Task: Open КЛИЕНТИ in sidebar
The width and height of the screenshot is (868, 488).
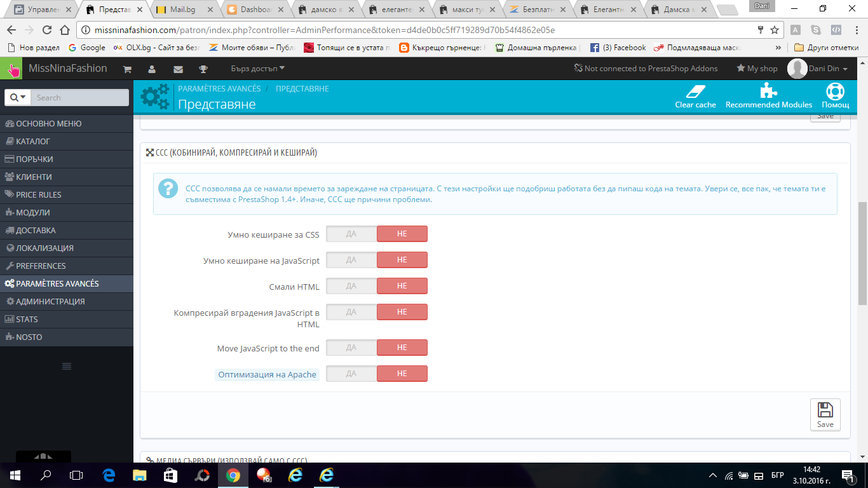Action: pos(67,177)
